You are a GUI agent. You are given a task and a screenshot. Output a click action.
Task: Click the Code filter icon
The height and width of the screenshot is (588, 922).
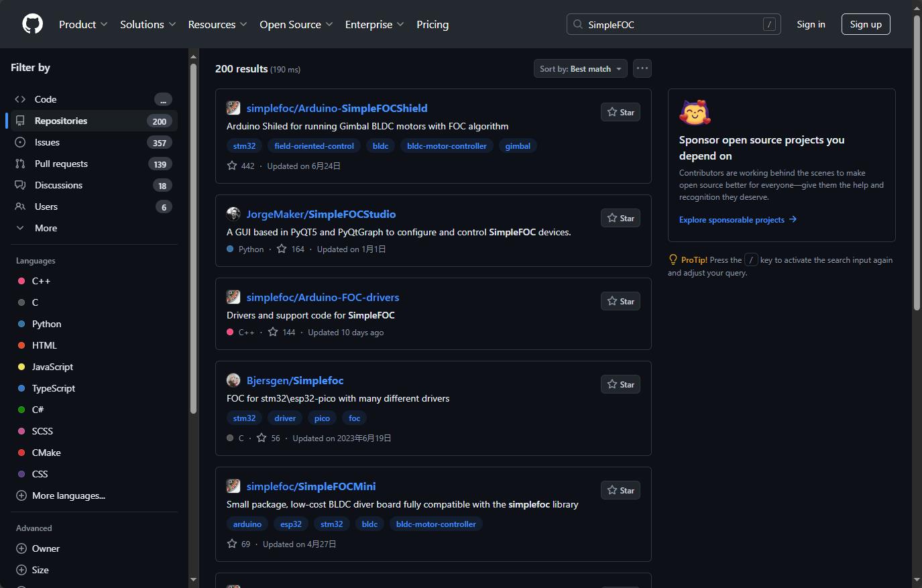pyautogui.click(x=20, y=99)
